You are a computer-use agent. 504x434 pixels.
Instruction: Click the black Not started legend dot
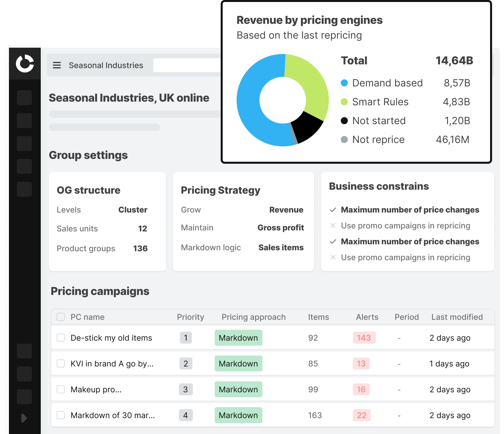[x=344, y=121]
